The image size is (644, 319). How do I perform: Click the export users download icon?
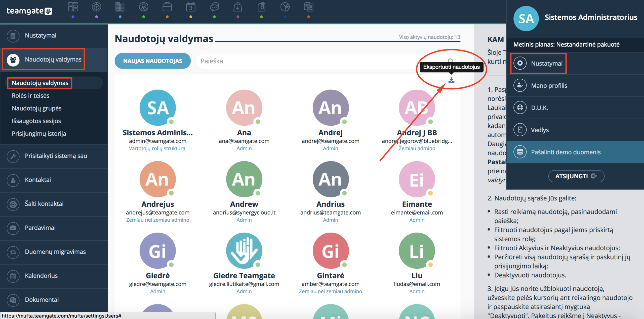[x=451, y=80]
